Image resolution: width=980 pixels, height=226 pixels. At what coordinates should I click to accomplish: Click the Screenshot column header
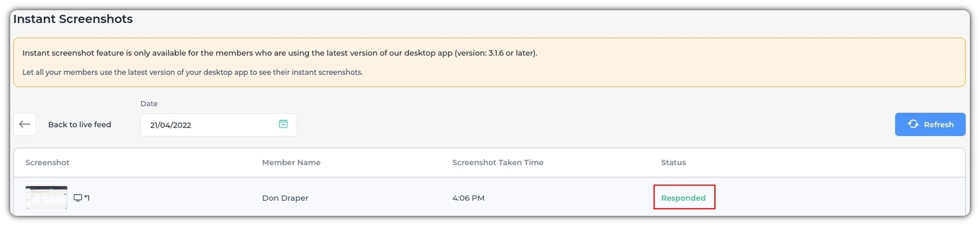click(47, 162)
